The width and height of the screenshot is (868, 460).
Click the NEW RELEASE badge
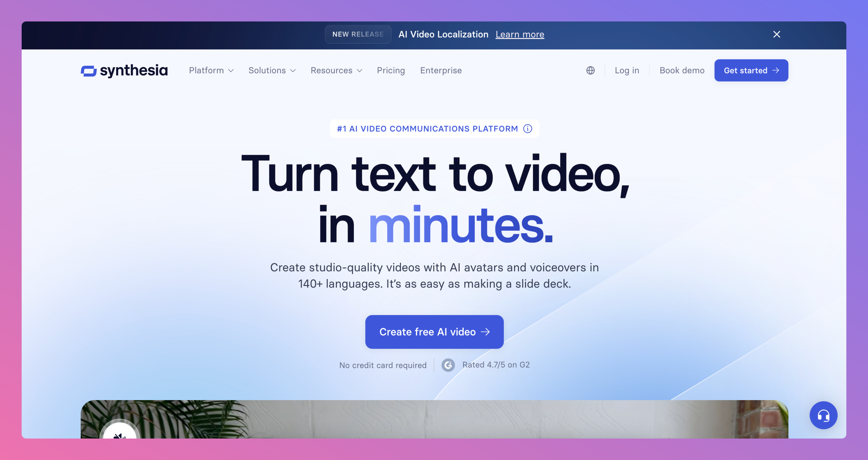pyautogui.click(x=358, y=34)
